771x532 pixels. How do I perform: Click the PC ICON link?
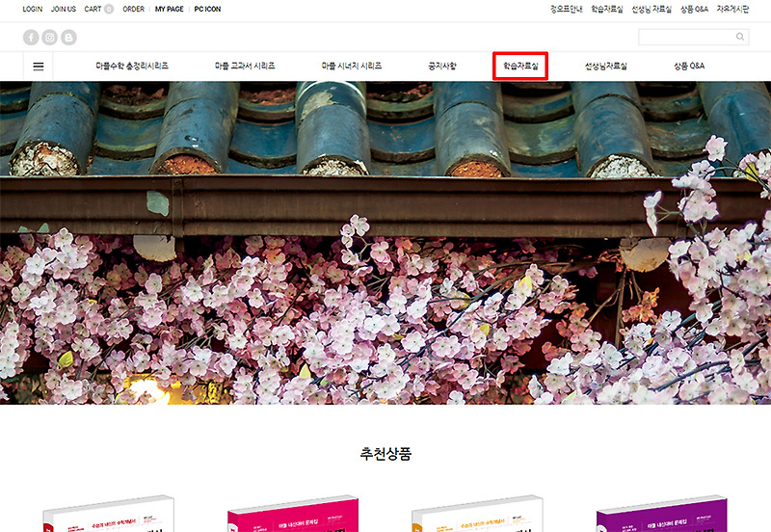tap(207, 9)
